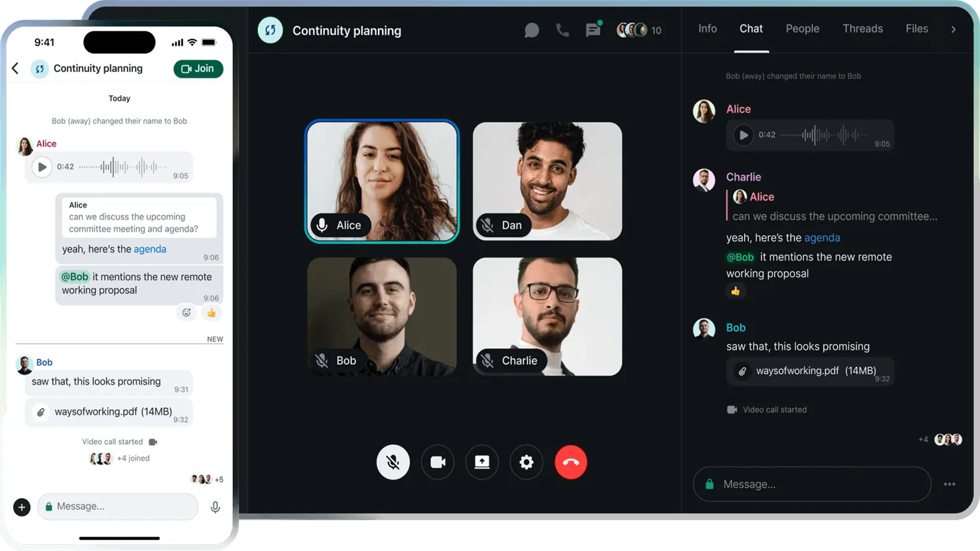Toggle Dan's microphone mute status
The height and width of the screenshot is (551, 980).
click(488, 224)
